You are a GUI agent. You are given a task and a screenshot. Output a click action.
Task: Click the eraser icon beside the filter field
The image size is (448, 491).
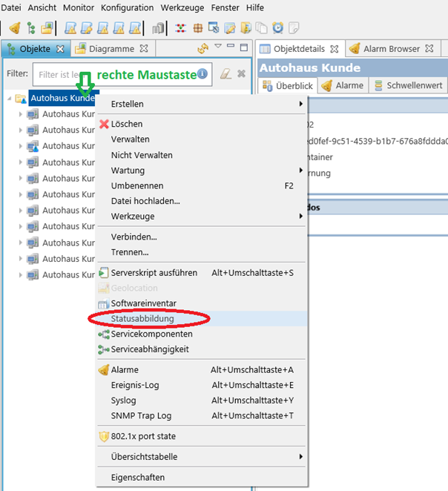(226, 74)
